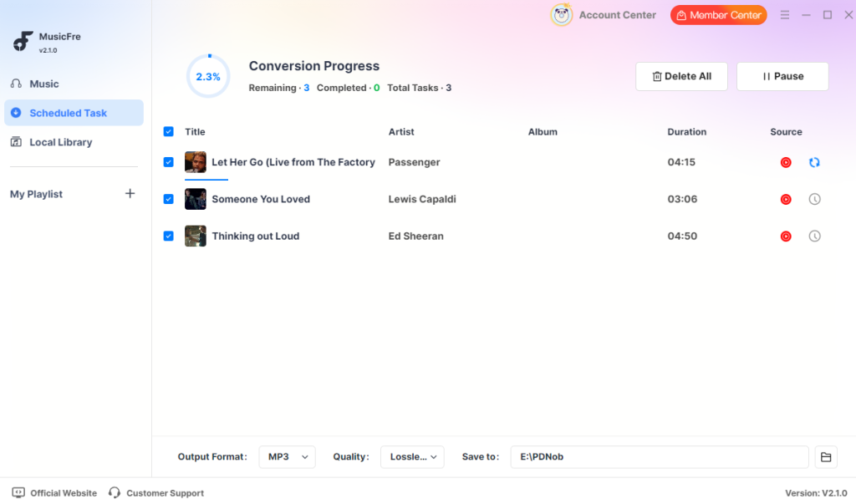Screen dimensions: 856x504
Task: Click waiting clock icon for Someone You Loved
Action: [814, 199]
